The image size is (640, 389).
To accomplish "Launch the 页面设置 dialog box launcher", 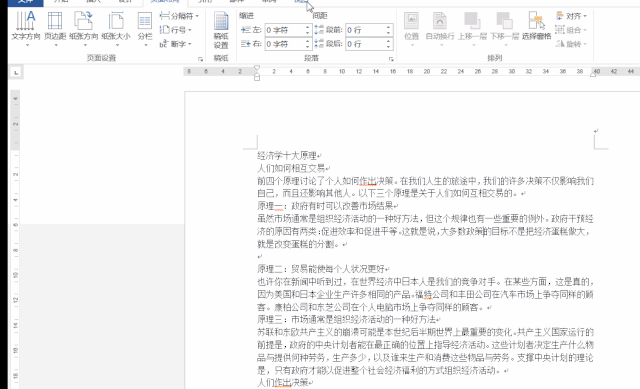I will [x=200, y=59].
